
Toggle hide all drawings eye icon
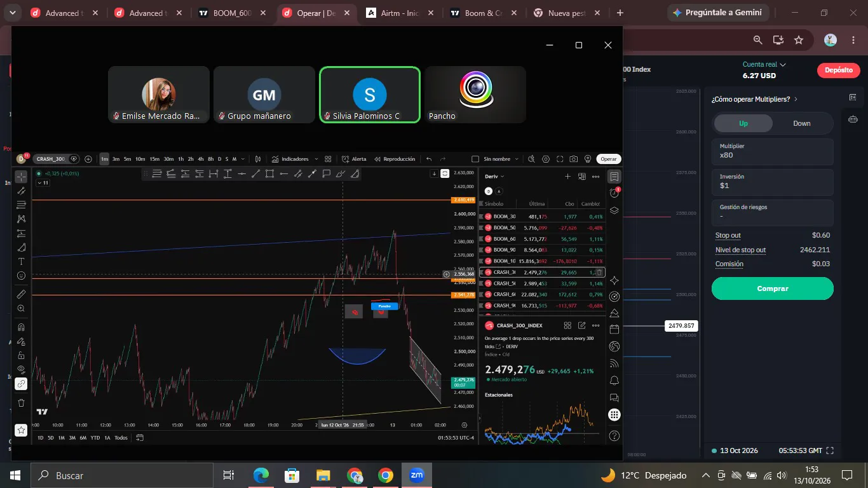[21, 369]
